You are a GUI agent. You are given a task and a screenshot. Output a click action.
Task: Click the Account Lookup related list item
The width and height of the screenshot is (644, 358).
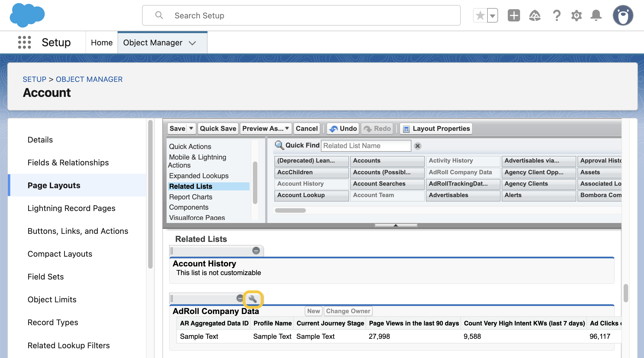tap(311, 195)
